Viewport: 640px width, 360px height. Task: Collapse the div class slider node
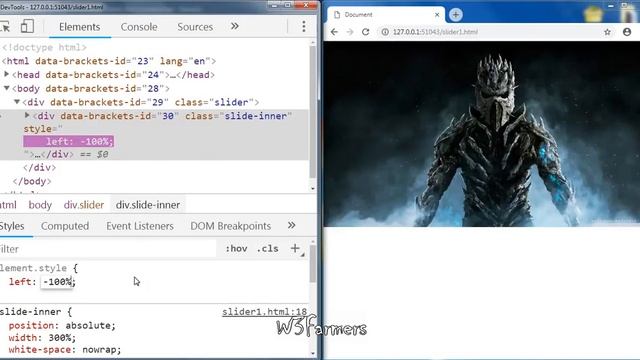click(17, 102)
